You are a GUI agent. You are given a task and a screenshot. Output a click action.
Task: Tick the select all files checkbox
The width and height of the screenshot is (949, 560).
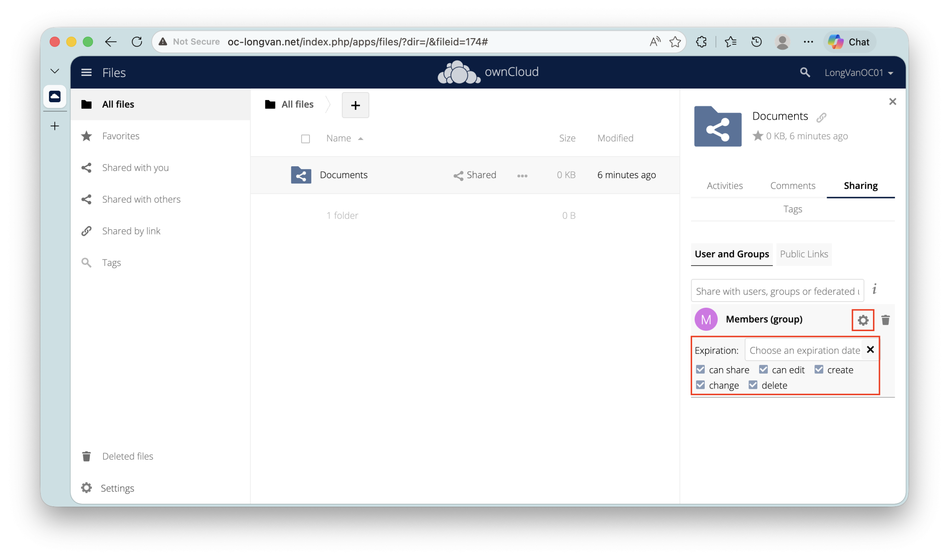click(305, 139)
